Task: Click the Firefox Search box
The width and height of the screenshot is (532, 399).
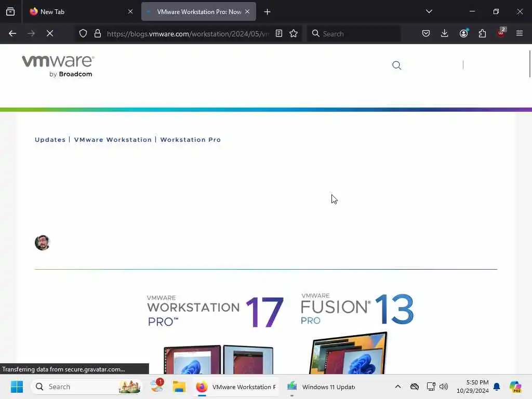Action: pos(354,34)
